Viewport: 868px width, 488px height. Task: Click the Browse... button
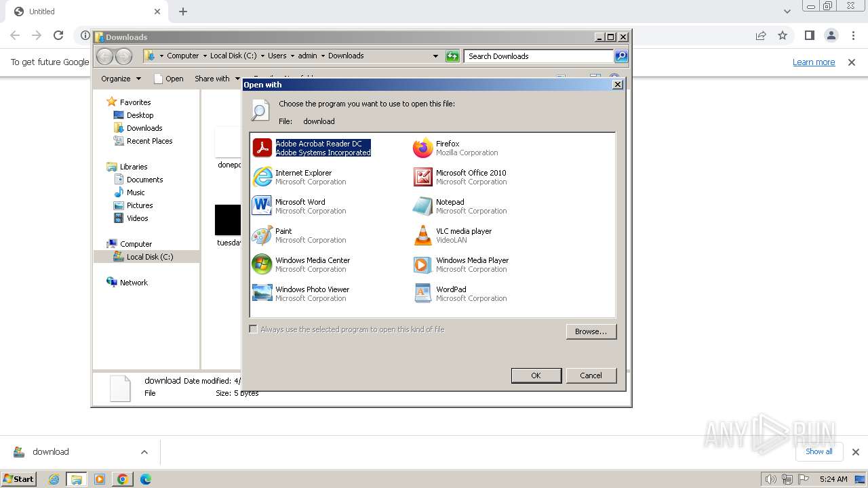591,331
